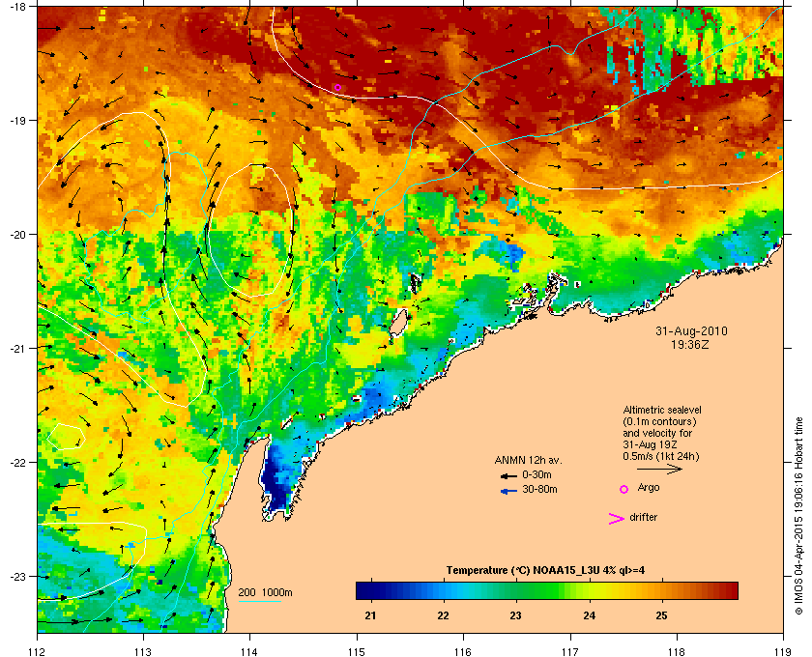Click the 'ANMN 12h av.' label
Screen dimensions: 812x657
tap(528, 460)
